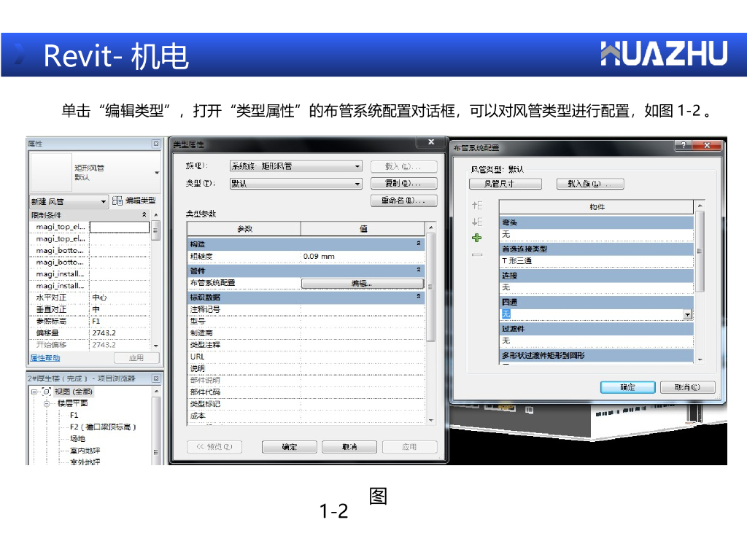Click the 水平对正 value 中心

[x=120, y=297]
